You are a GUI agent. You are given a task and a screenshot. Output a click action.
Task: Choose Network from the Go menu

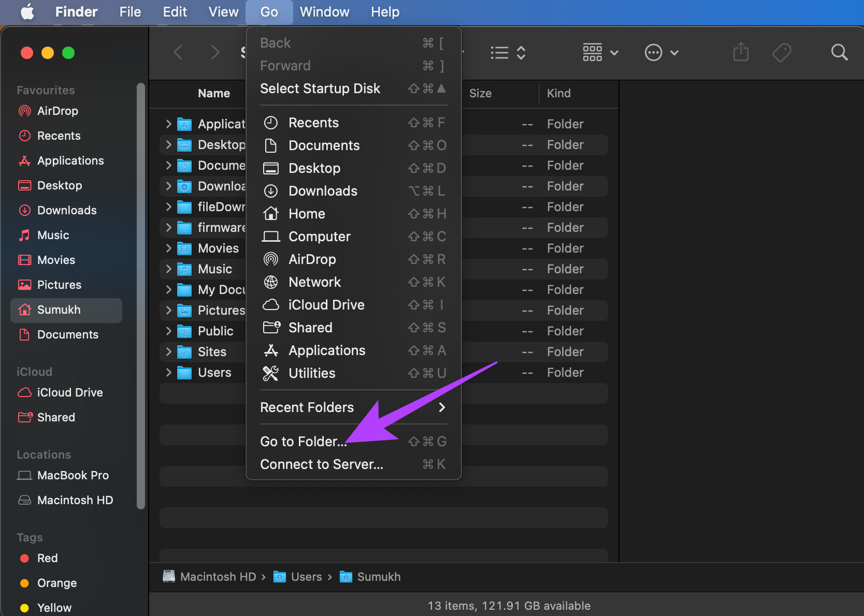[353, 282]
